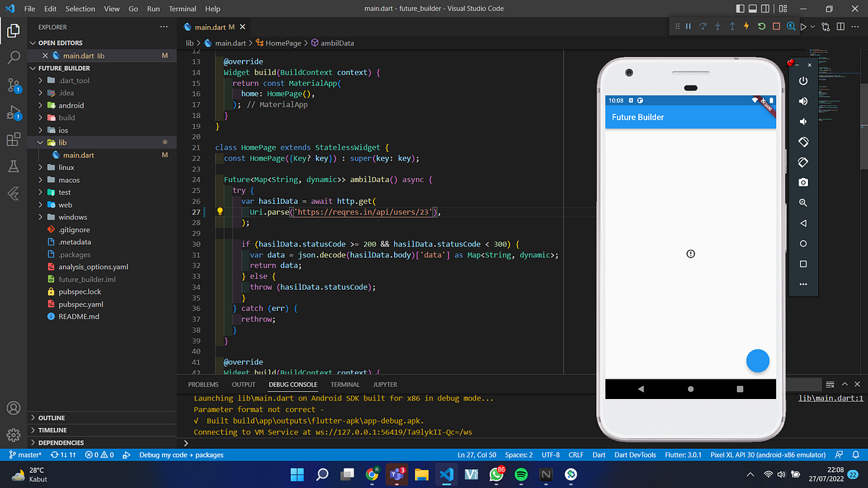Click the Dart DevTools link in the status bar
The width and height of the screenshot is (868, 488).
click(x=635, y=455)
